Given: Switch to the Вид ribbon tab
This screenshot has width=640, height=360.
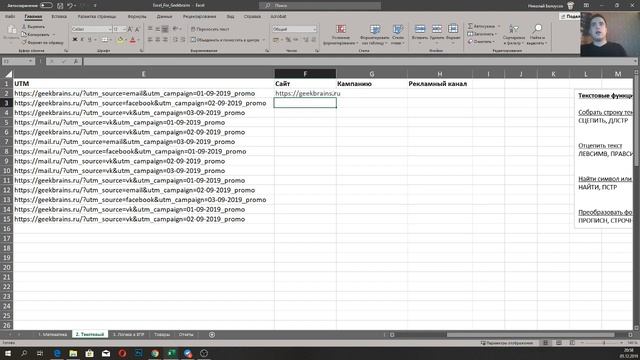Looking at the screenshot, I should pos(230,17).
